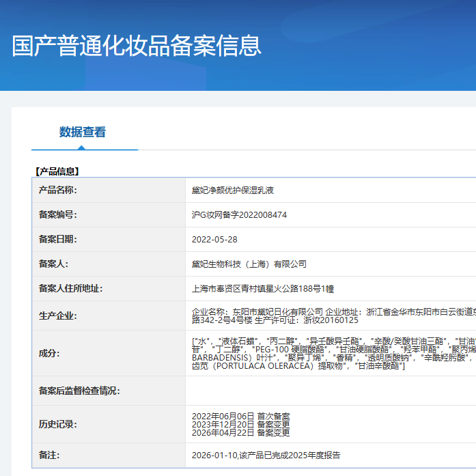
Task: Select the date 2022-05-28
Action: [x=214, y=240]
